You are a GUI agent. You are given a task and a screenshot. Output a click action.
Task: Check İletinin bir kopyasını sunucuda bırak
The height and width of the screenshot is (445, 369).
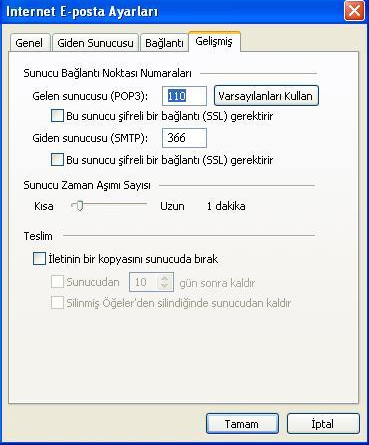coord(39,259)
